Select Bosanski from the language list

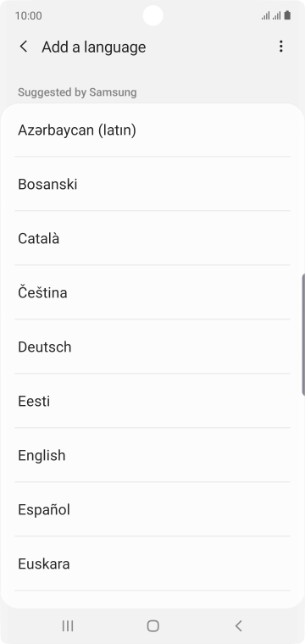[x=152, y=184]
